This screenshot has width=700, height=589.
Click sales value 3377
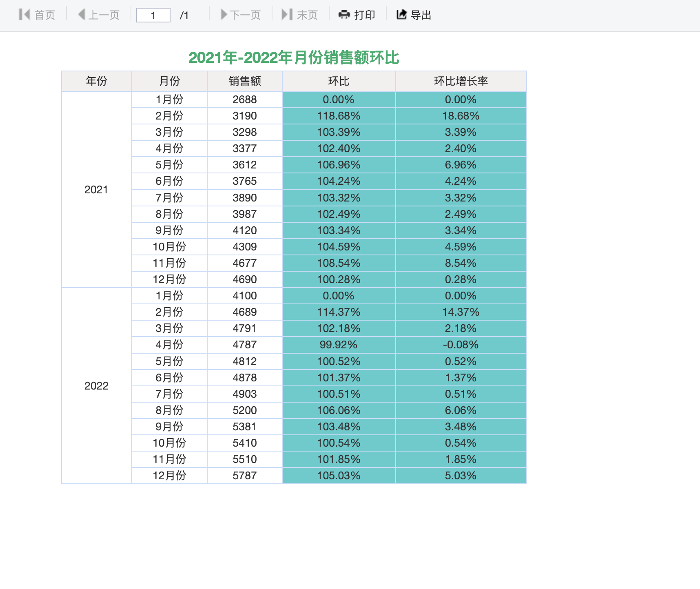[x=245, y=148]
